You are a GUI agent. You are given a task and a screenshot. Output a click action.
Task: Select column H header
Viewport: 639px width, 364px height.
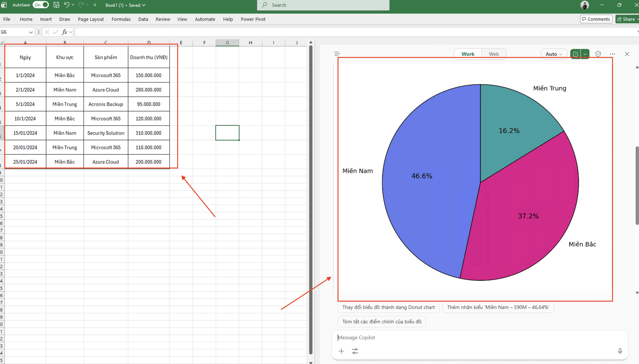point(250,43)
